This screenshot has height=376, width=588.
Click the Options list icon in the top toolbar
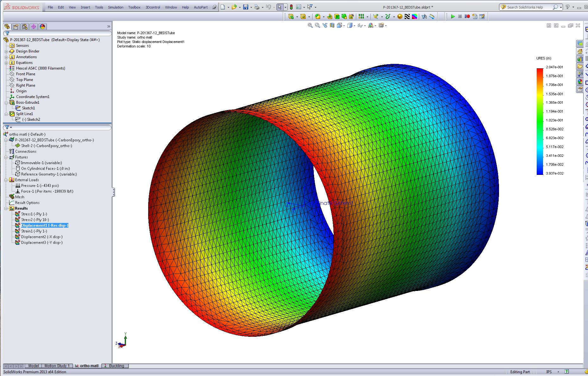(299, 7)
